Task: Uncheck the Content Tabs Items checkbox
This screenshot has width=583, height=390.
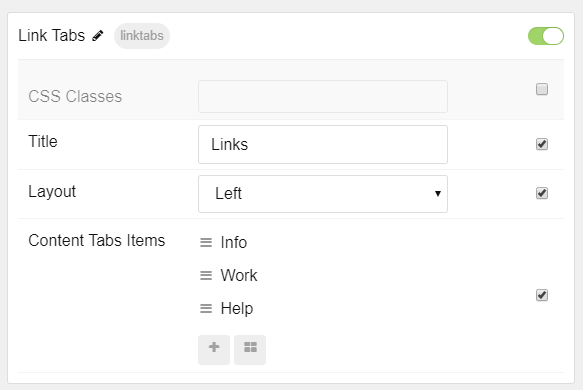Action: pyautogui.click(x=542, y=295)
